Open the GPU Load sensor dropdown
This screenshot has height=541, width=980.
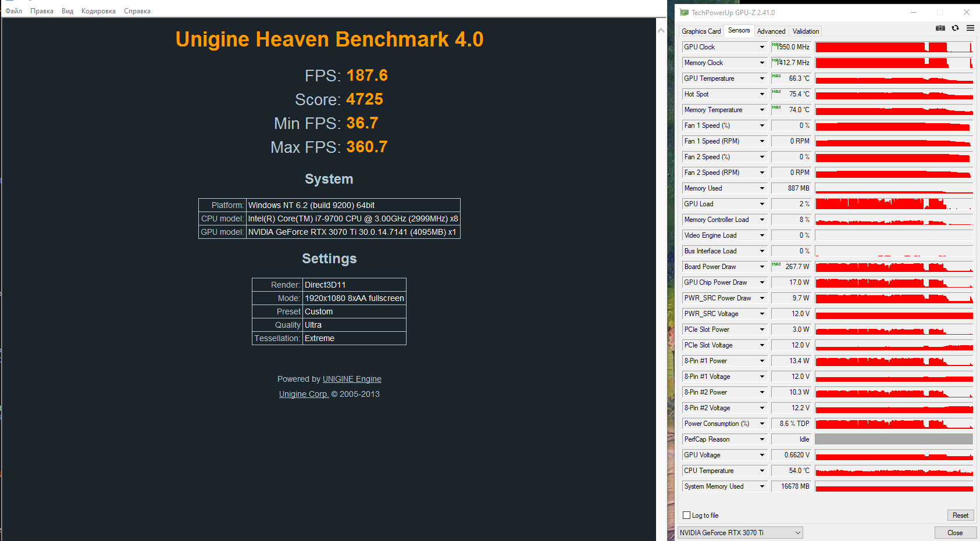(762, 204)
